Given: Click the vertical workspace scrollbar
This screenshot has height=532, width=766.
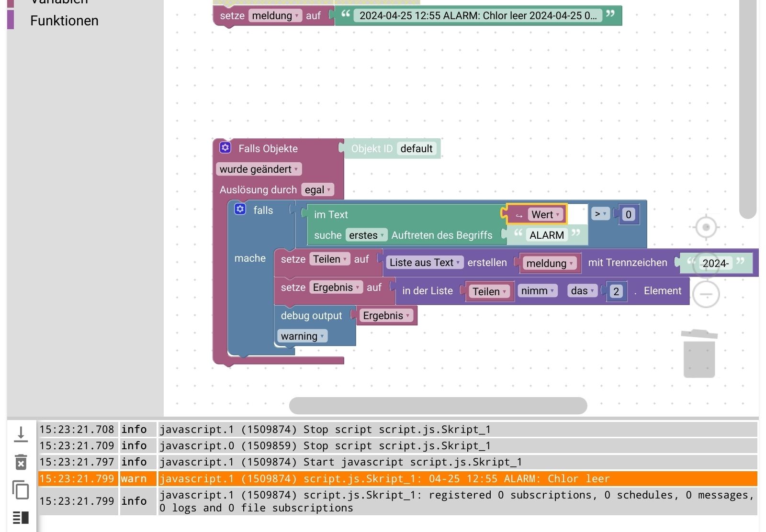Looking at the screenshot, I should tap(748, 109).
